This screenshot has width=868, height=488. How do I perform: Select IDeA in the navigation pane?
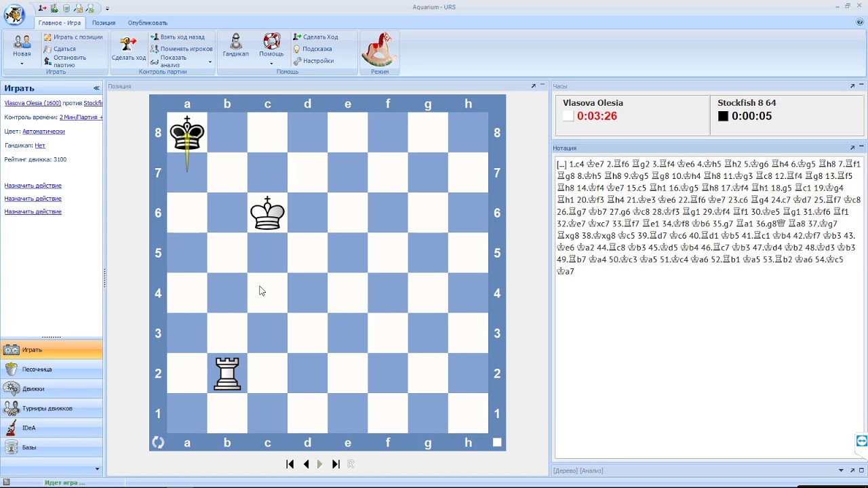[x=52, y=428]
